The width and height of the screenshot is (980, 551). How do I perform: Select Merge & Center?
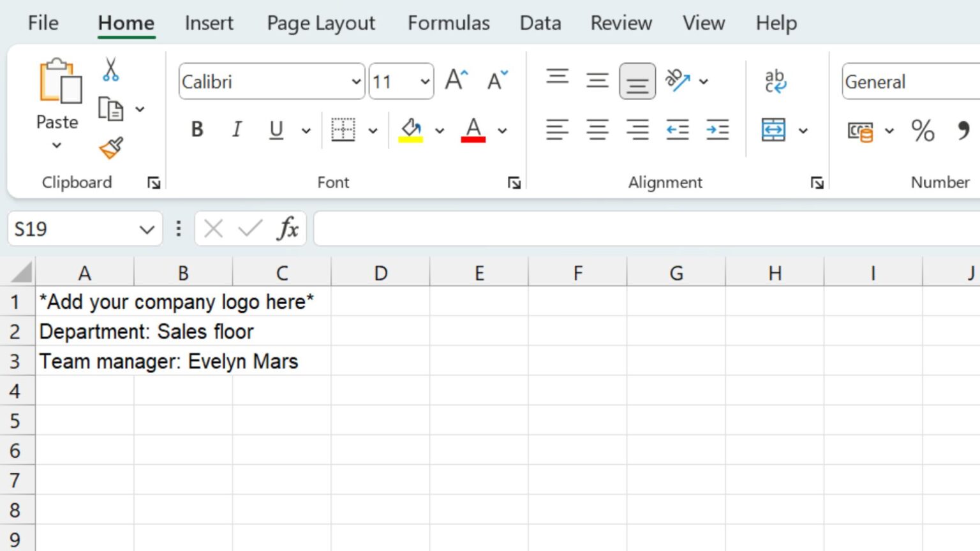[x=773, y=129]
